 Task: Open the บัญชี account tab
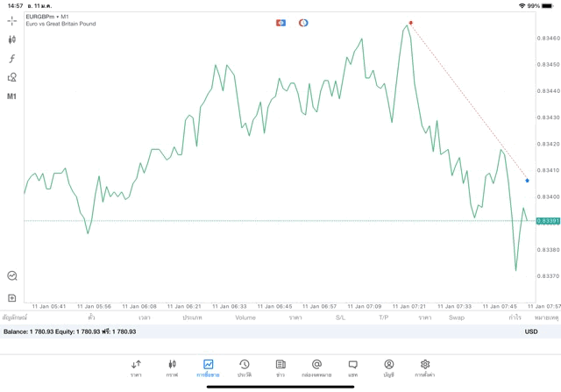coord(388,367)
